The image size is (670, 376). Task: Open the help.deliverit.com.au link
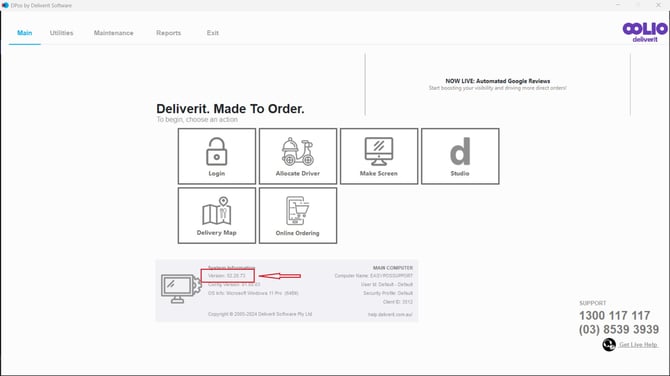[390, 314]
